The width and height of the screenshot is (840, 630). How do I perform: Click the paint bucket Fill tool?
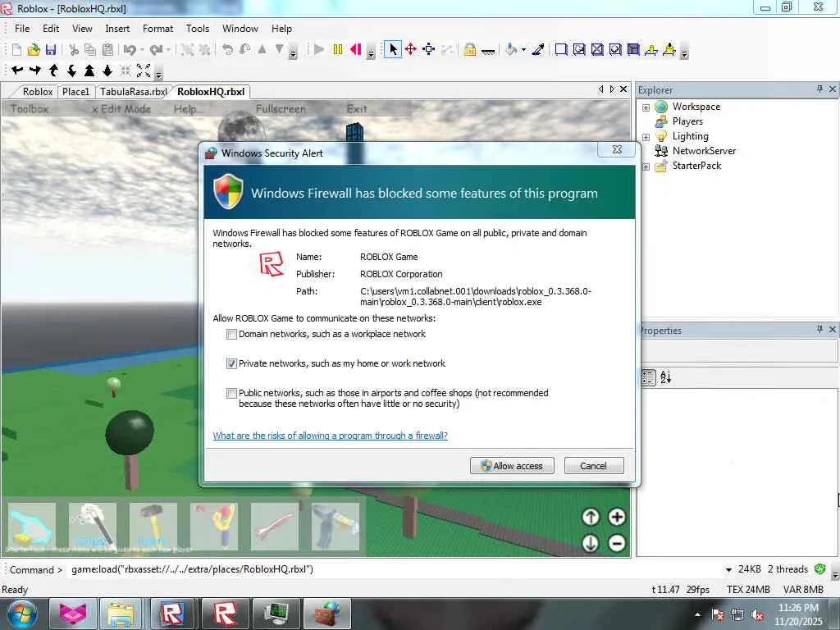[x=511, y=50]
